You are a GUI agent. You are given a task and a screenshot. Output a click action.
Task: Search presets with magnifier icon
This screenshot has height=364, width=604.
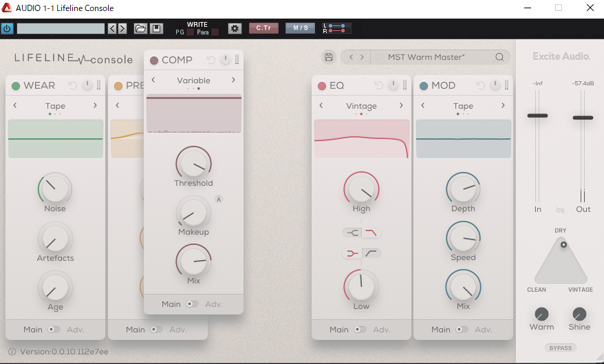(499, 57)
